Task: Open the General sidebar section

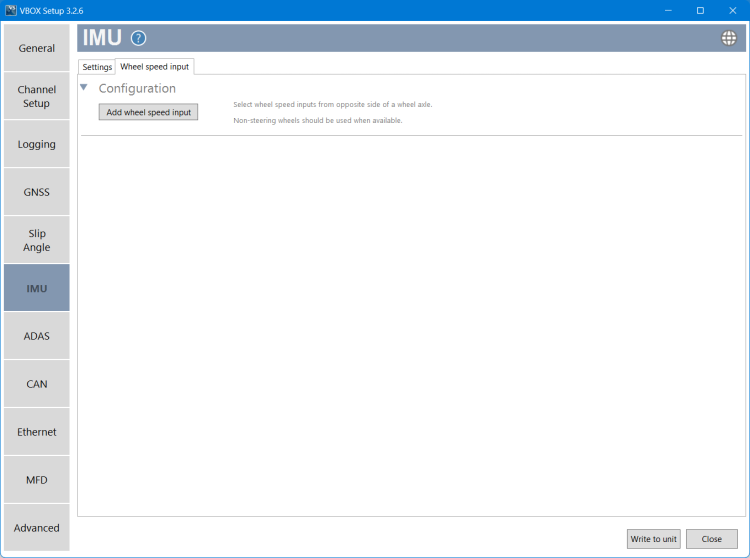Action: (37, 48)
